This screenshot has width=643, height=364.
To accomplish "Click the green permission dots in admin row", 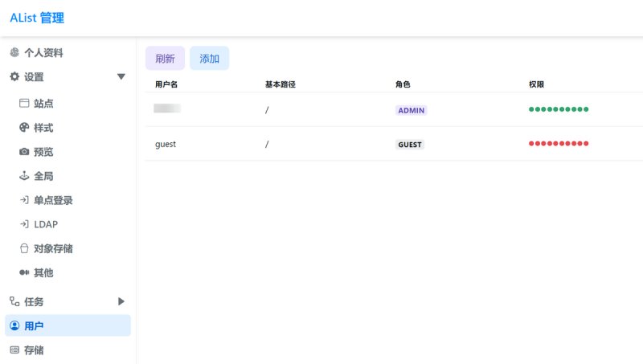I will coord(559,109).
